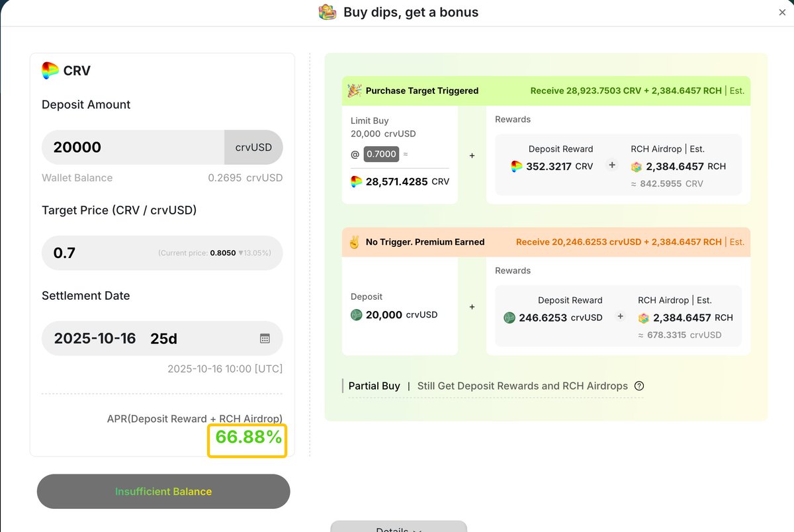Click the ≈ 678.3315 crvUSD equivalent
794x532 pixels.
(680, 335)
